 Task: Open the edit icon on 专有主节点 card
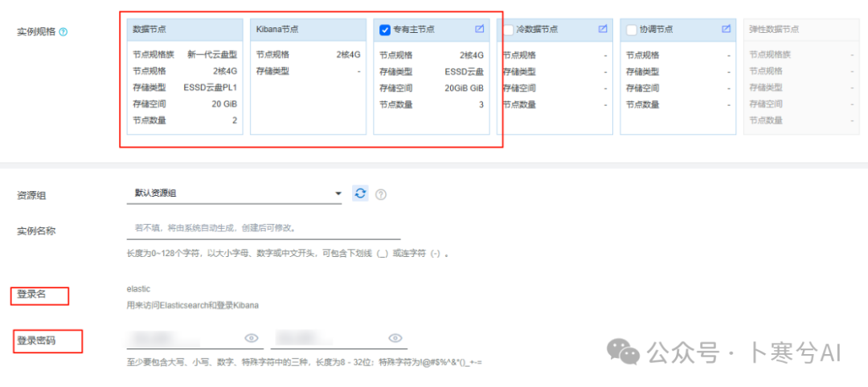click(x=479, y=29)
